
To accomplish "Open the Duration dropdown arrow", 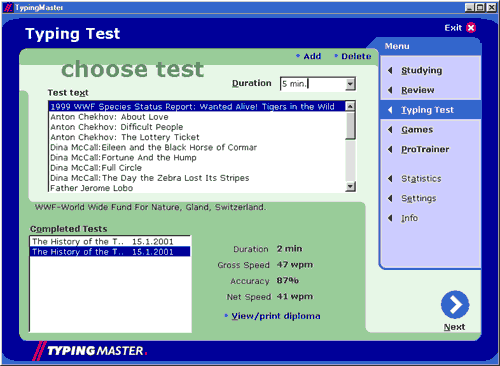I will pyautogui.click(x=350, y=84).
